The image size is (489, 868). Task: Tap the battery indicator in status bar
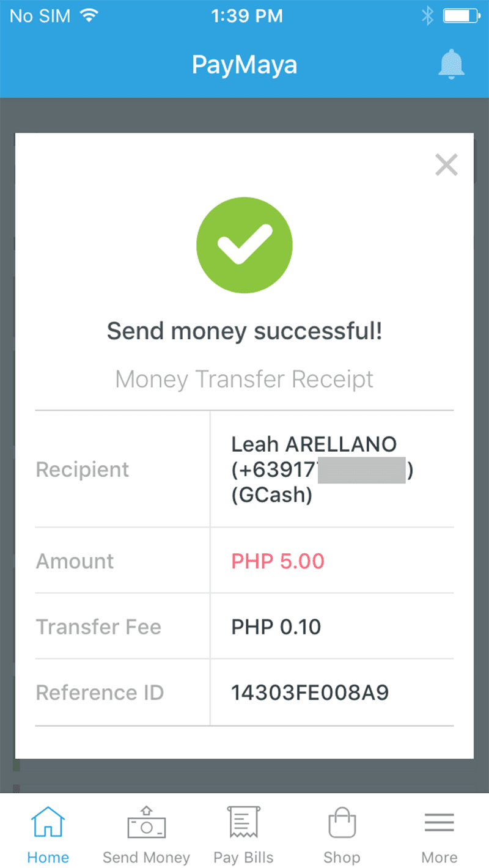point(461,17)
